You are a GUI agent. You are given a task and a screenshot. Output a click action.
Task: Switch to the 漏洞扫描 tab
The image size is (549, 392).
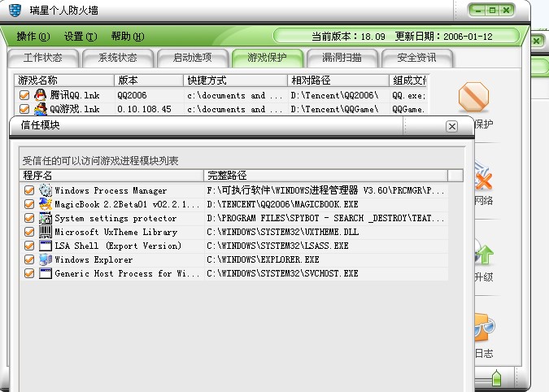point(342,58)
